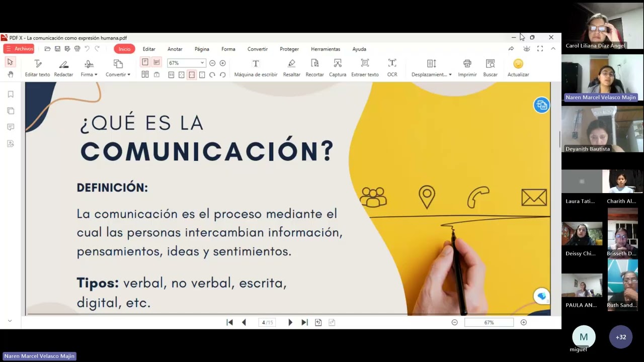
Task: Click the Recortar crop tool
Action: [315, 68]
